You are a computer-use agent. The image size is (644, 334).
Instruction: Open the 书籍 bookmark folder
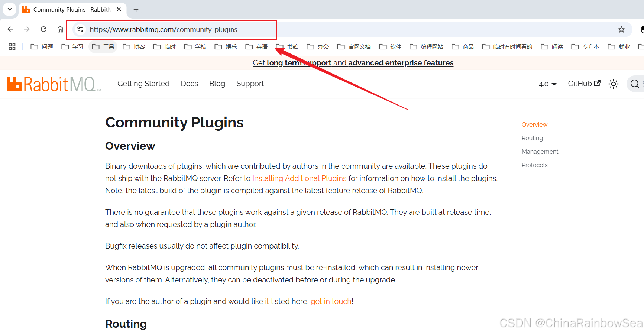point(287,46)
